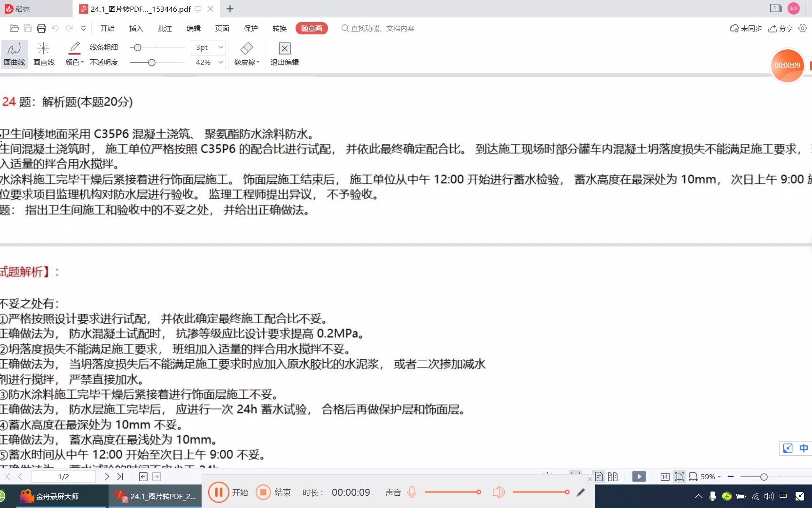Image resolution: width=812 pixels, height=508 pixels.
Task: Toggle the recorder microphone
Action: tap(412, 492)
